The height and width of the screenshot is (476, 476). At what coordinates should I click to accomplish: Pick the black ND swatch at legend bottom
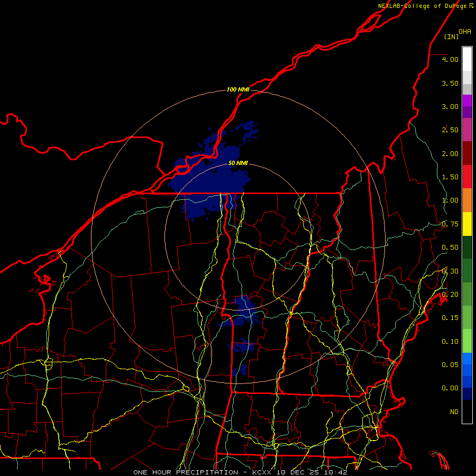coord(467,411)
